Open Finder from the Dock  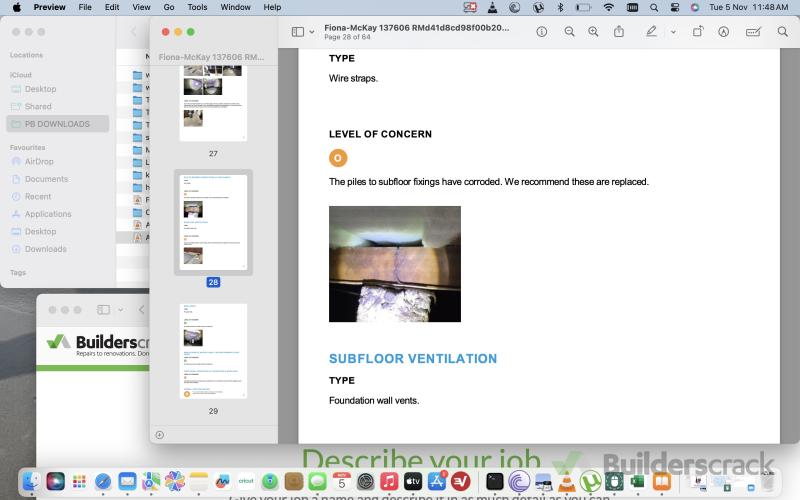click(31, 481)
